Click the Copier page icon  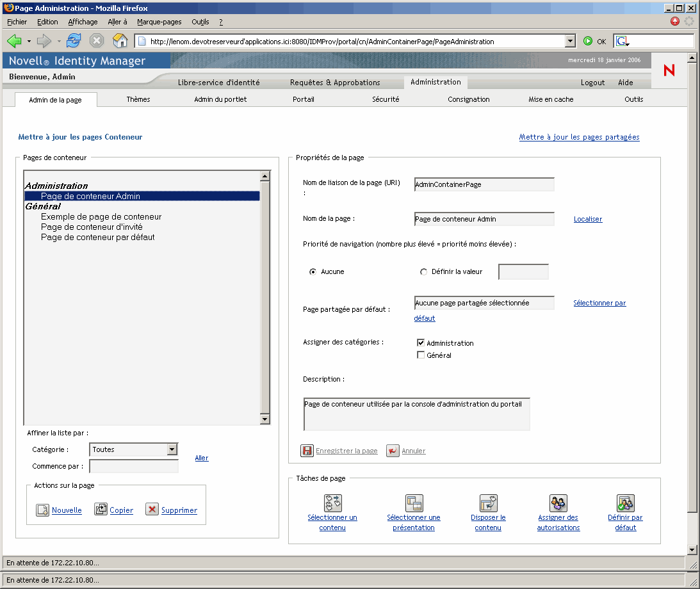click(101, 509)
